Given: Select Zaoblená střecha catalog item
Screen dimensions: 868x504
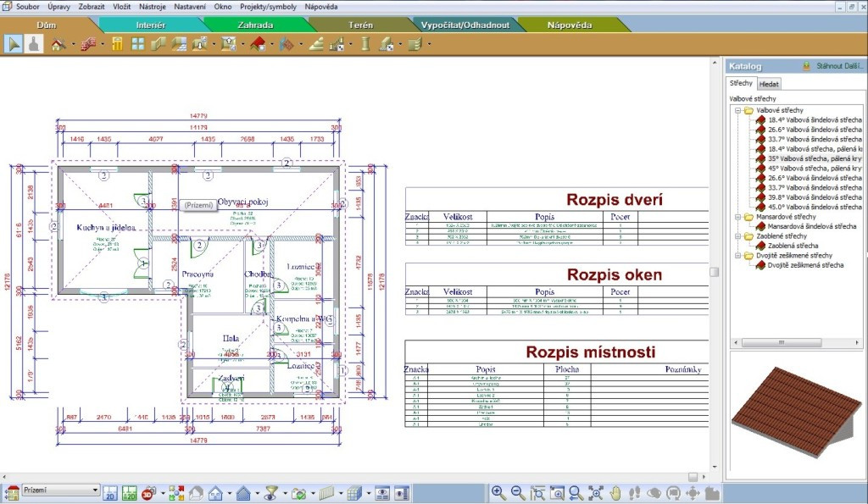Looking at the screenshot, I should (793, 246).
